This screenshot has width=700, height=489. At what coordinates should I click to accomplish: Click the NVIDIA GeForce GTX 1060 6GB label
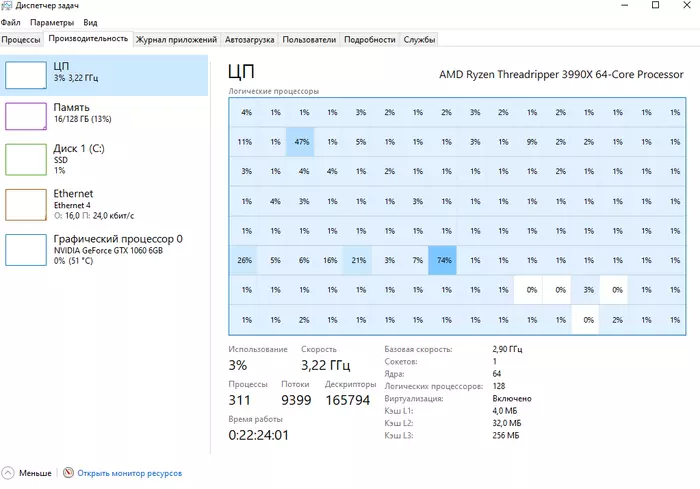108,250
